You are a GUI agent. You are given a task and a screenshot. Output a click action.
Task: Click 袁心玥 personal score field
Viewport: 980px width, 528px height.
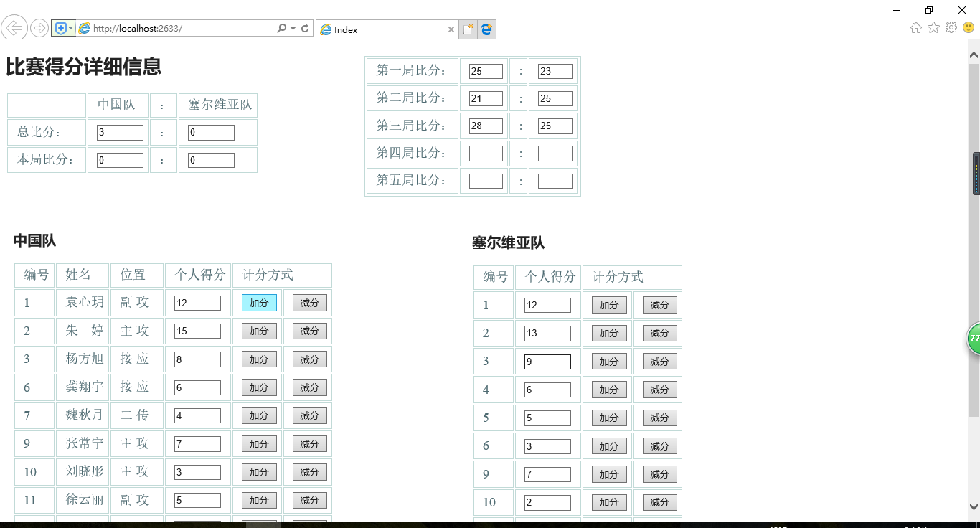tap(197, 303)
